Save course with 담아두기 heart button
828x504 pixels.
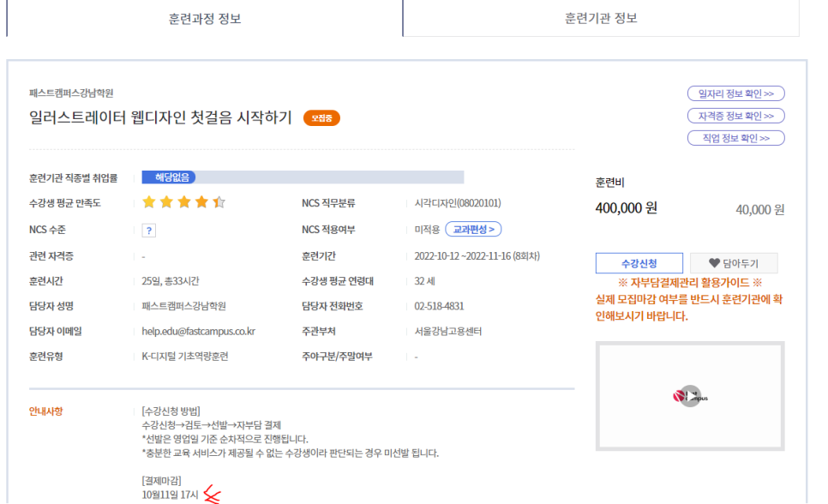(734, 263)
